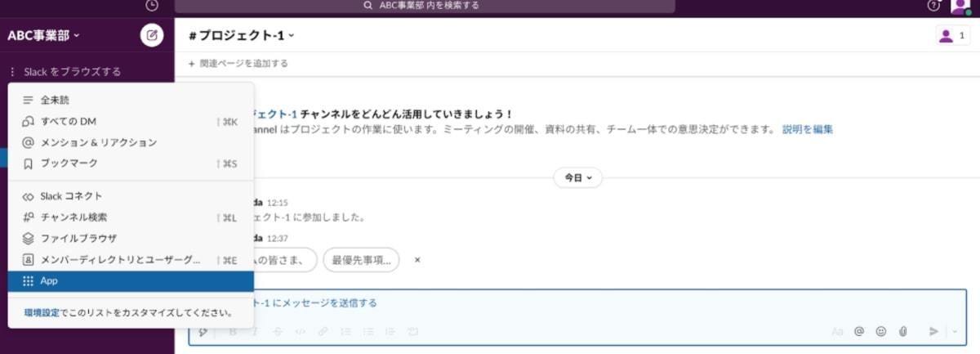Open the help question mark icon
The image size is (980, 354).
point(933,6)
